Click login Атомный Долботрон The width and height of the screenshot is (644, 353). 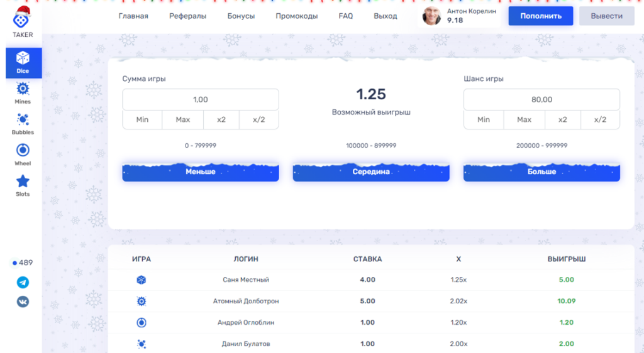[x=246, y=301]
